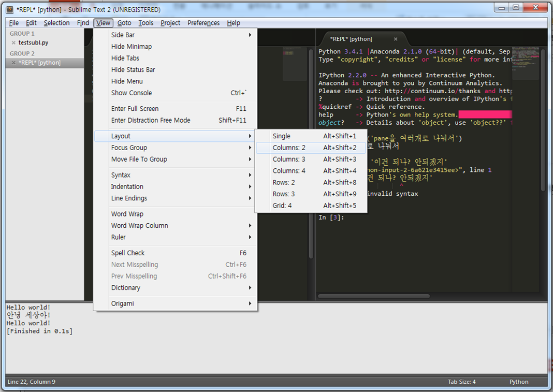
Task: Click the left pane vertical scrollbar
Action: [311, 153]
